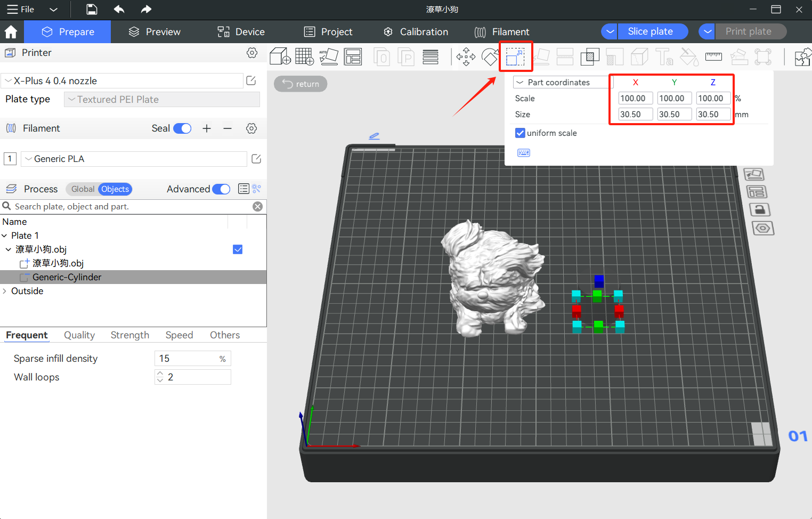Click the compare presets icon beside Advanced

click(x=257, y=189)
